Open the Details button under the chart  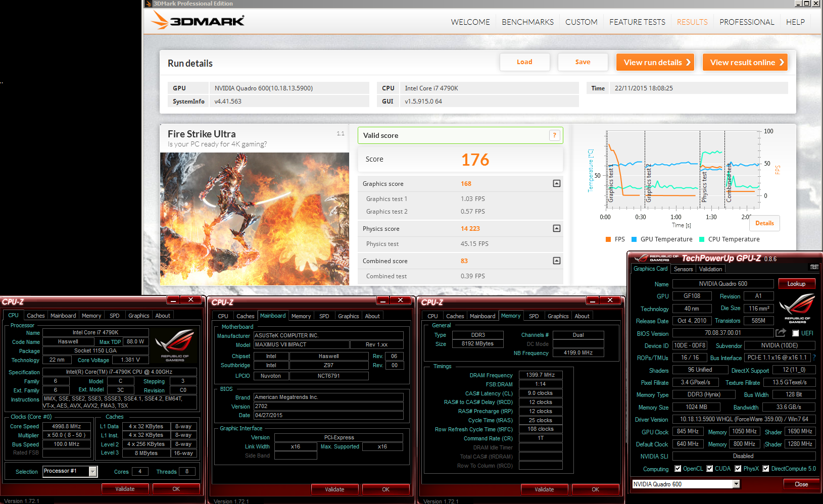(764, 223)
